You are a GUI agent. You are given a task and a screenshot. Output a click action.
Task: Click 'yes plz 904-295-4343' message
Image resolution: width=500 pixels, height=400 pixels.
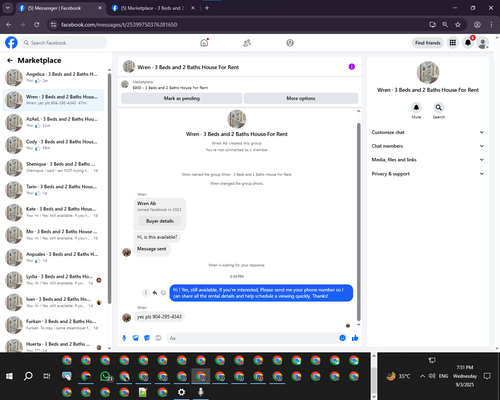coord(159,317)
